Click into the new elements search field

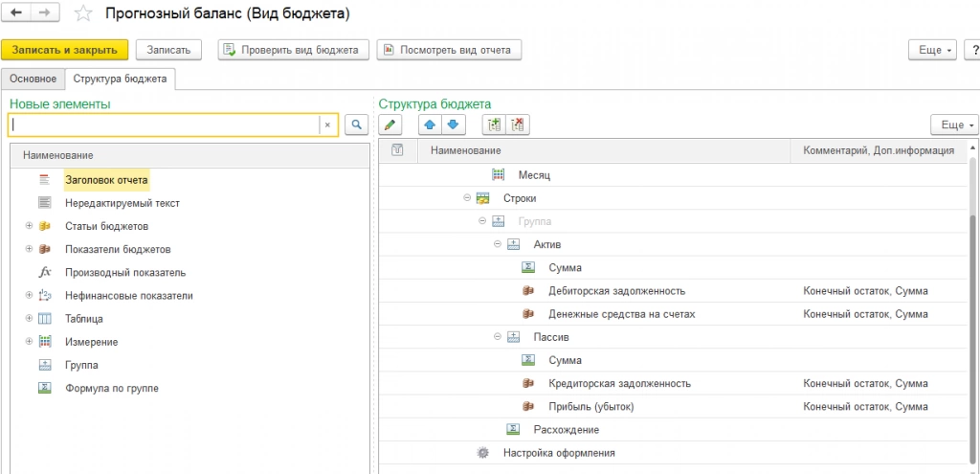click(163, 124)
